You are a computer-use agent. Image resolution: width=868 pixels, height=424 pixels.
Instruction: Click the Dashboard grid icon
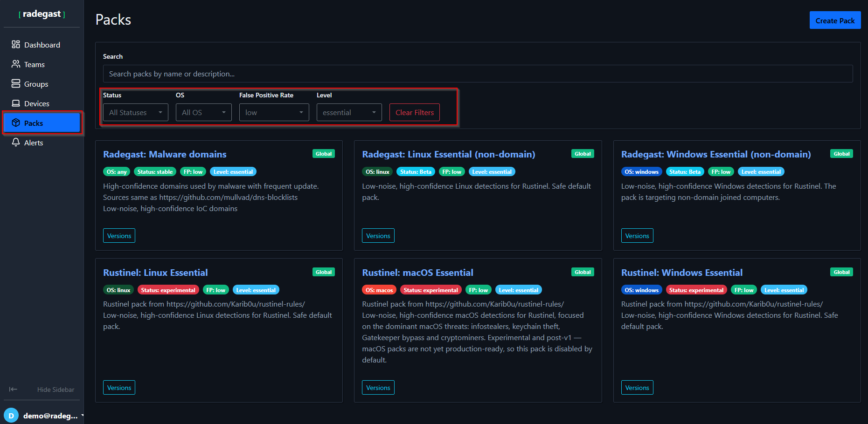click(x=16, y=44)
